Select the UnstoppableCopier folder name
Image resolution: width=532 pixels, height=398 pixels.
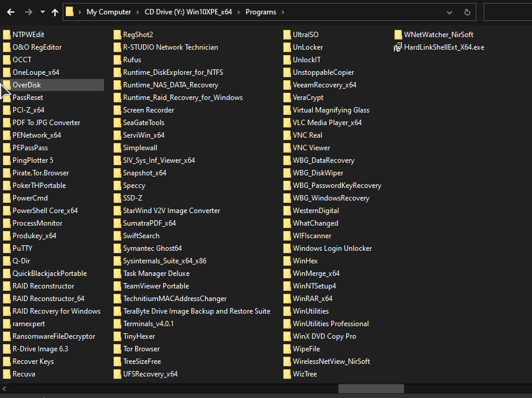323,72
